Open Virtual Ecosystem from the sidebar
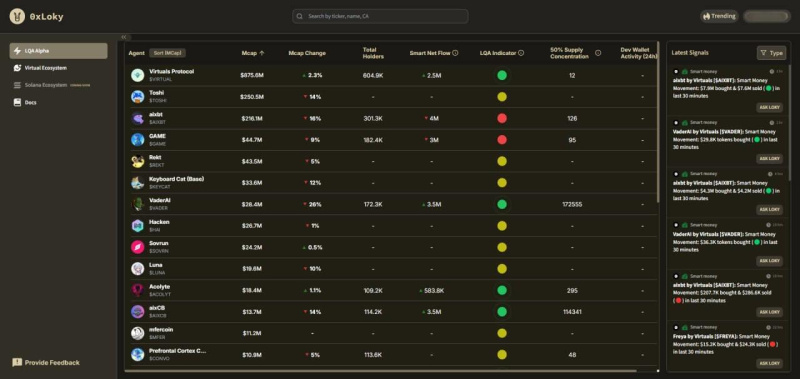 (58, 68)
